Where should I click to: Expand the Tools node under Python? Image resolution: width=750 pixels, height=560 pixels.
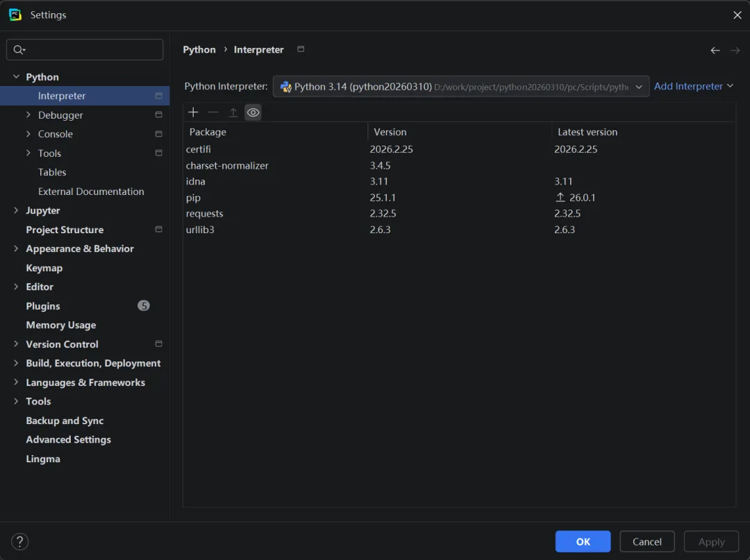(28, 153)
